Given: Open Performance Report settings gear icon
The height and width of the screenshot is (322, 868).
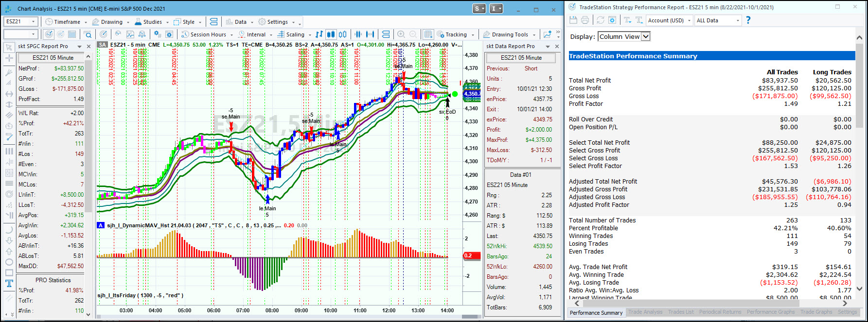Looking at the screenshot, I should tap(612, 20).
